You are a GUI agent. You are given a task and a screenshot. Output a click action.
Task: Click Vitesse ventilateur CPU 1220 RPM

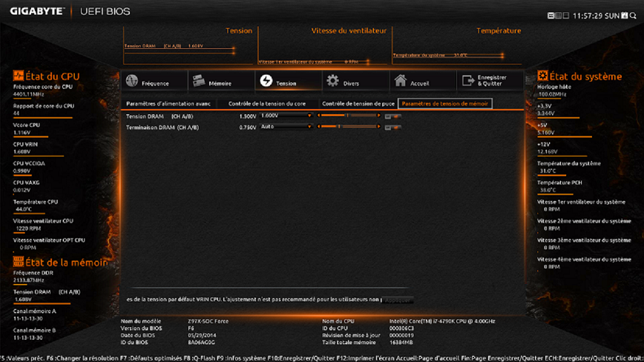(x=43, y=225)
